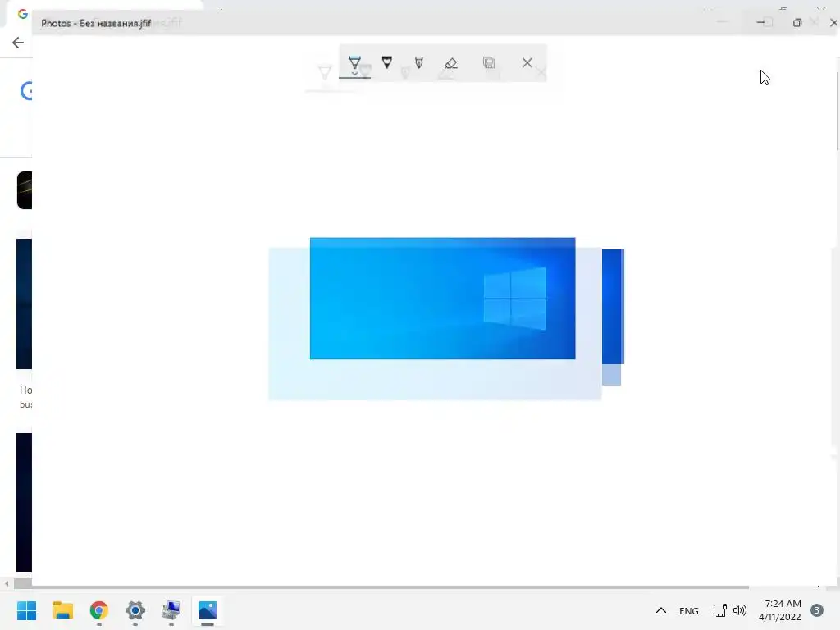The width and height of the screenshot is (840, 630).
Task: Switch to Chrome from the taskbar
Action: coord(99,610)
